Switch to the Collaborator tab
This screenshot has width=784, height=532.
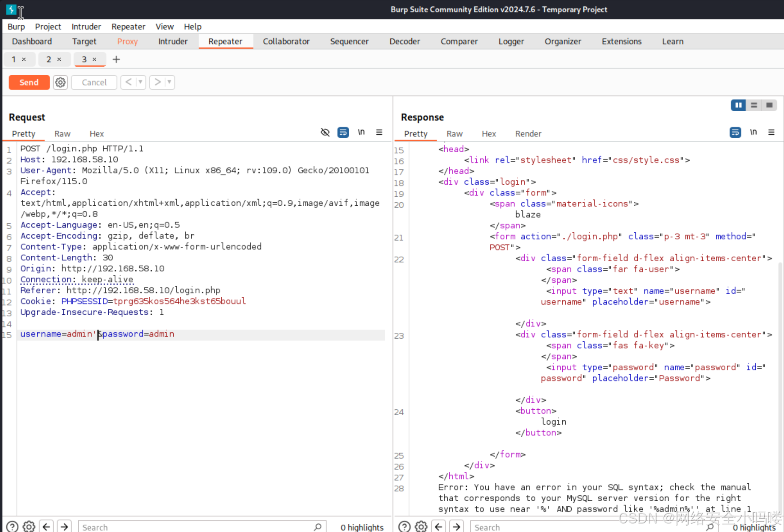pos(286,41)
